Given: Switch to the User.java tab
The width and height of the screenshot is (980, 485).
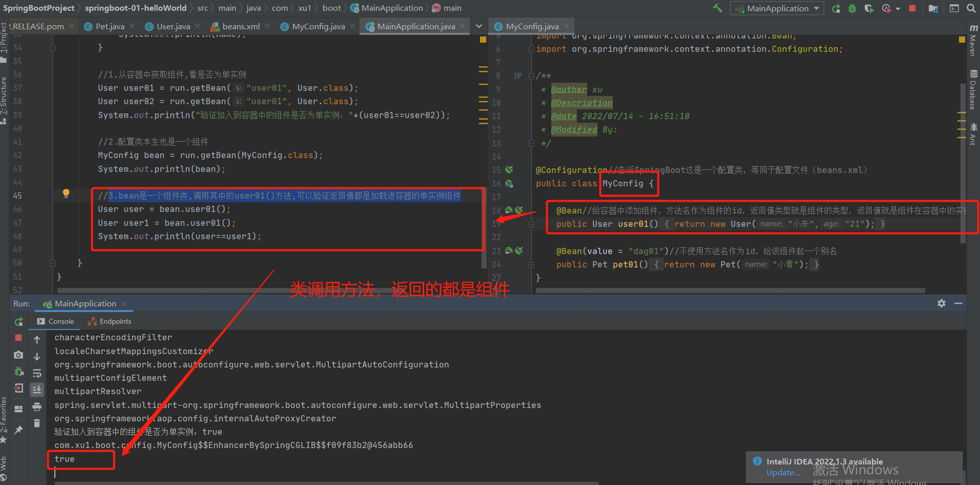Looking at the screenshot, I should 173,26.
